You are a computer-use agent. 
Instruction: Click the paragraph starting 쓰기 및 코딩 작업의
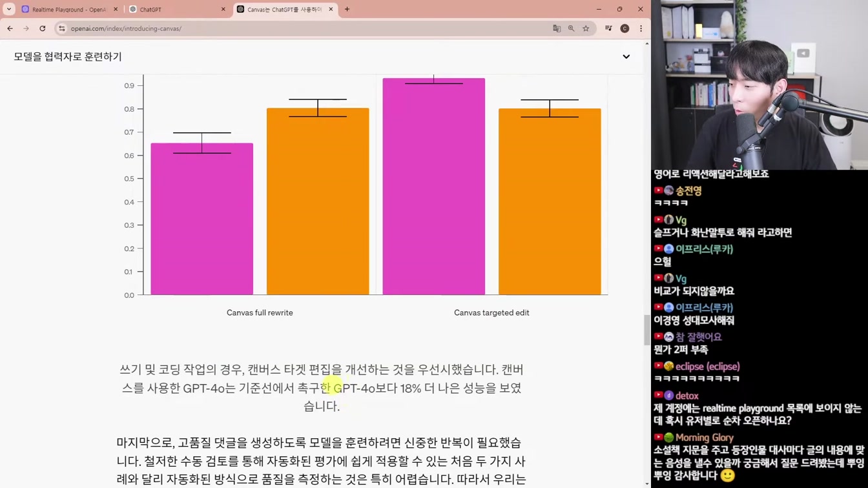click(x=322, y=387)
